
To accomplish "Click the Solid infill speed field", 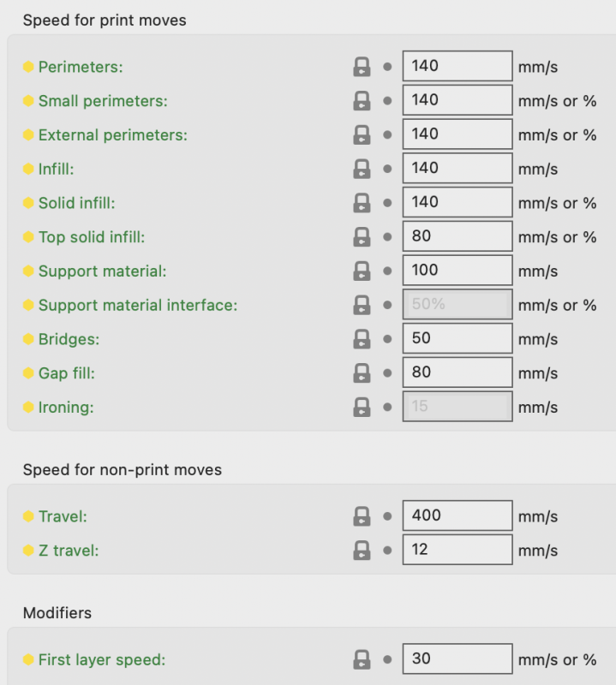I will [458, 202].
